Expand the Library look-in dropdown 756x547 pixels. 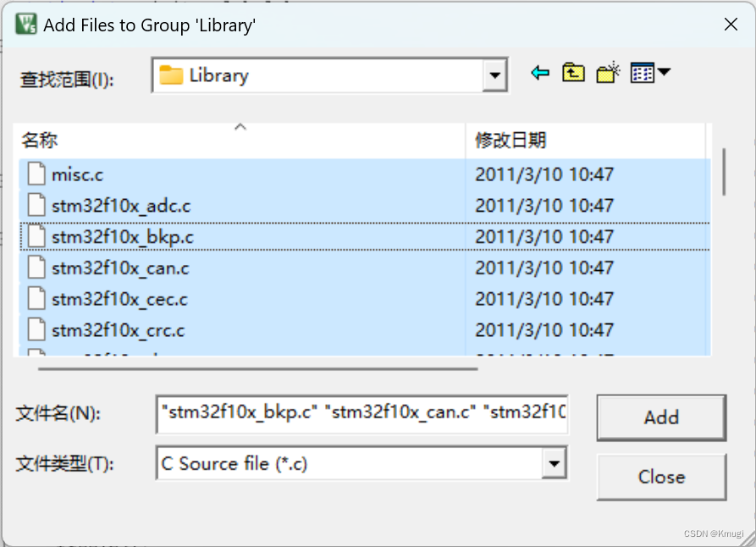pos(494,75)
